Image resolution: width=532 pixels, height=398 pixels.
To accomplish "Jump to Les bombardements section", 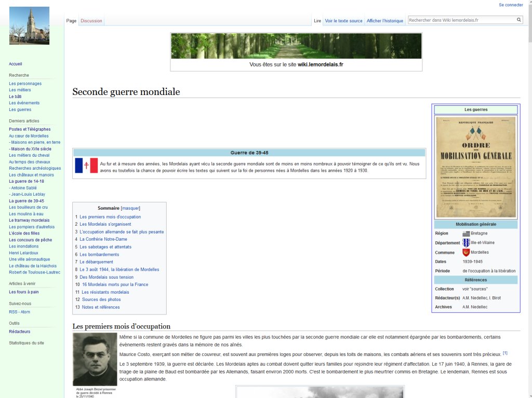I will [x=99, y=254].
